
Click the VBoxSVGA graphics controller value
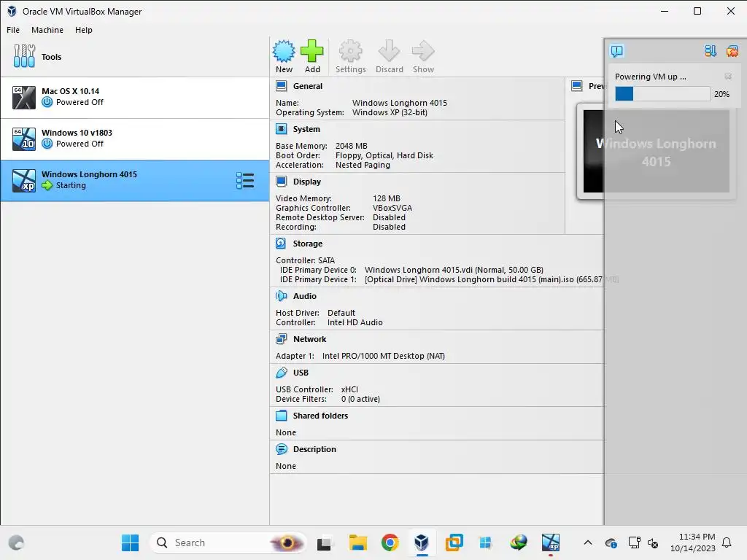[x=392, y=208]
